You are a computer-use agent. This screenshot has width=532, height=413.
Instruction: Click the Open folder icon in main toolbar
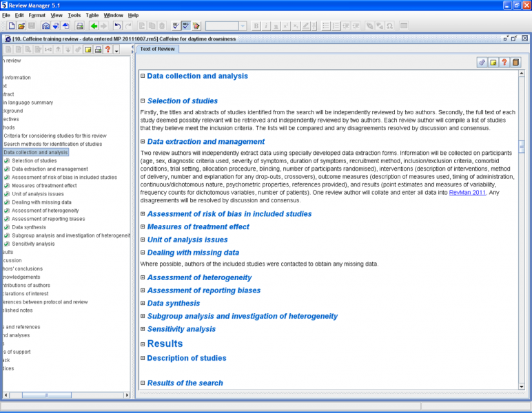(x=22, y=26)
